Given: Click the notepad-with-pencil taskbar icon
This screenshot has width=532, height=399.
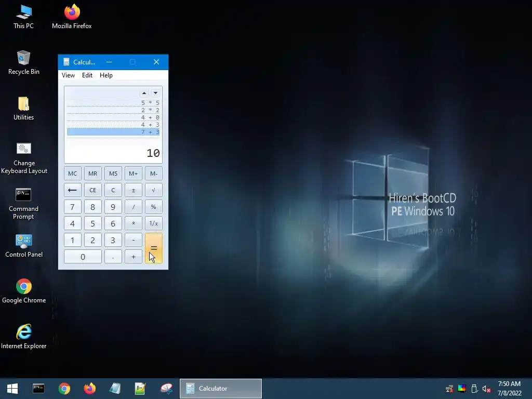Looking at the screenshot, I should pyautogui.click(x=140, y=389).
